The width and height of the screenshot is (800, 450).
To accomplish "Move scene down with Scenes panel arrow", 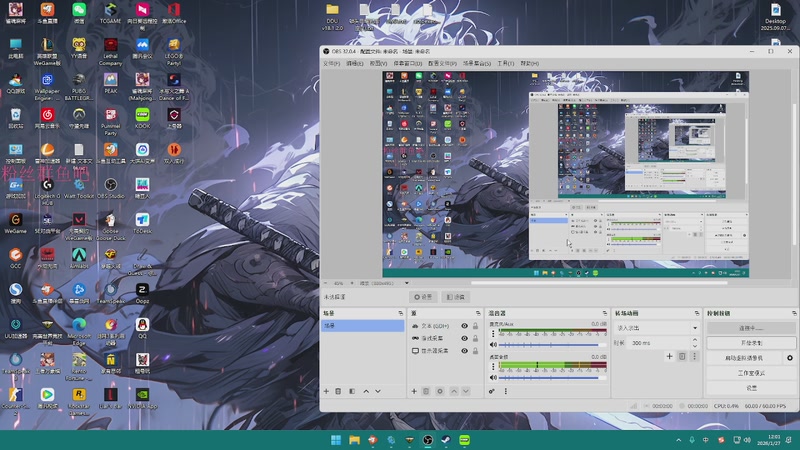I will click(x=378, y=391).
